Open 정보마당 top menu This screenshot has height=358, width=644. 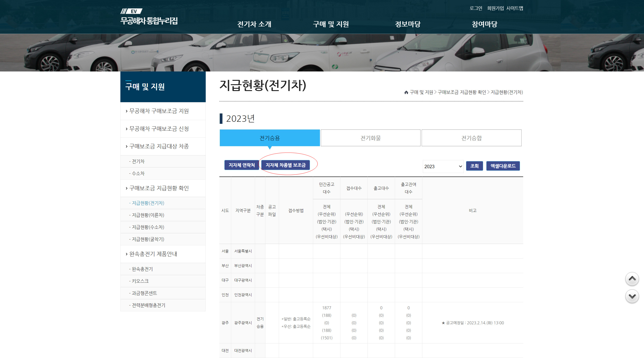408,24
